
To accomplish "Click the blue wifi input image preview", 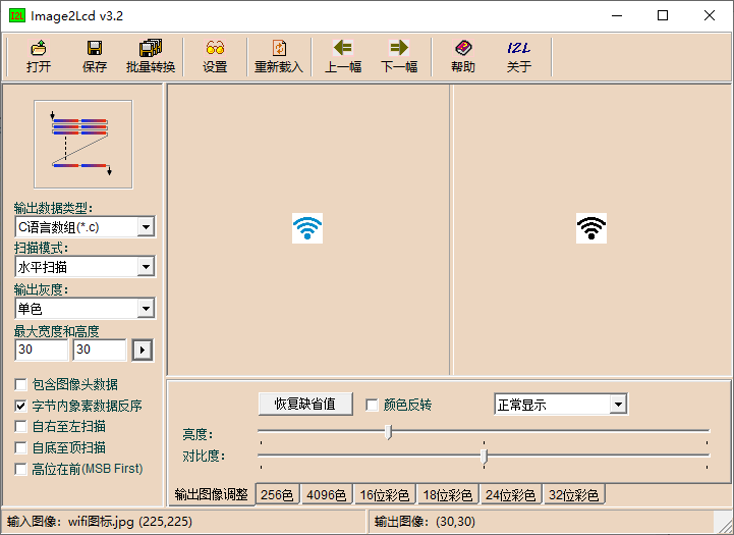I will [x=307, y=228].
